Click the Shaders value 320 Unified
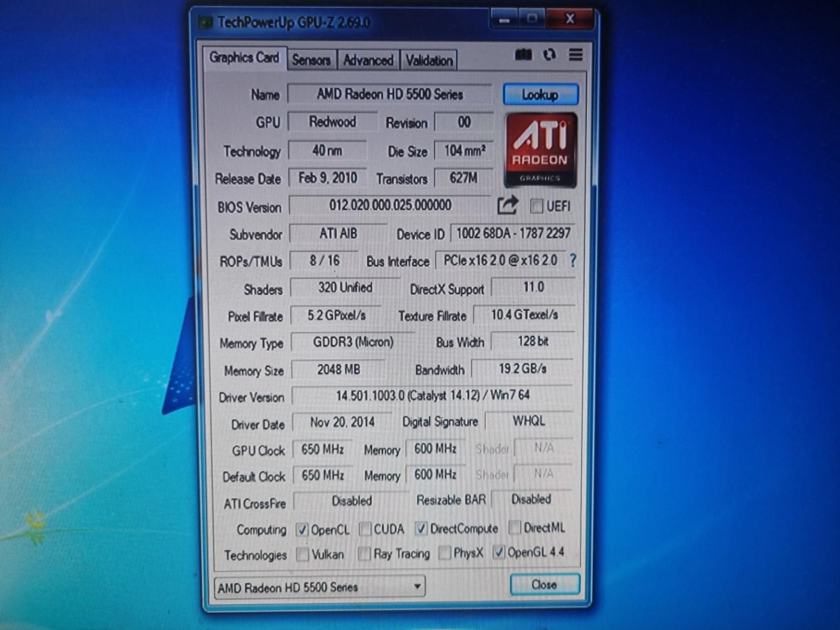Image resolution: width=840 pixels, height=630 pixels. tap(345, 288)
